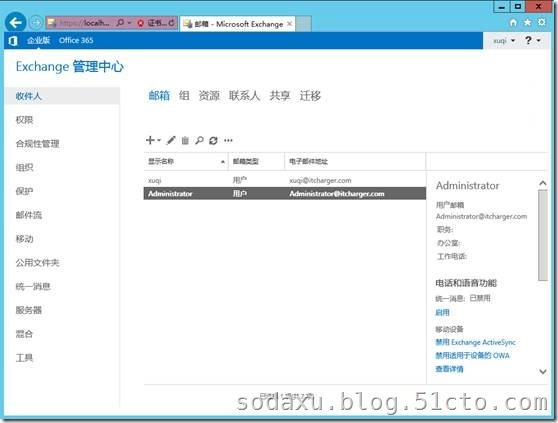The image size is (558, 423).
Task: Open the search icon in address bar
Action: [120, 23]
